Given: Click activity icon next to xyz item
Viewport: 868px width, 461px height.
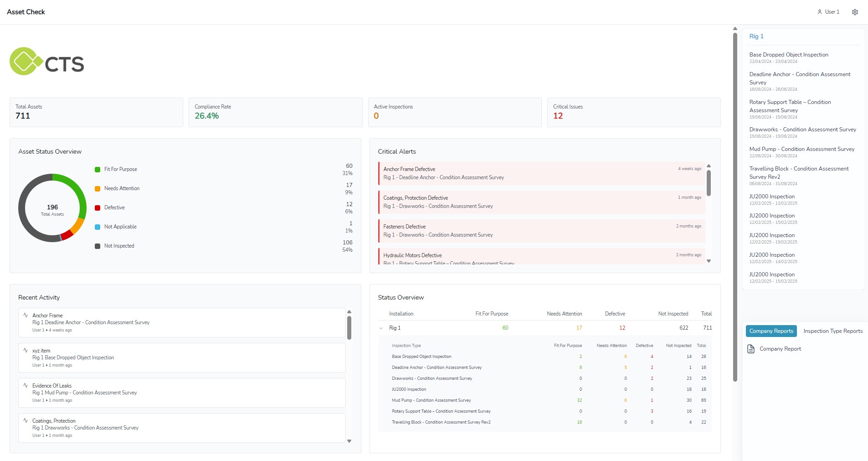Looking at the screenshot, I should (26, 350).
